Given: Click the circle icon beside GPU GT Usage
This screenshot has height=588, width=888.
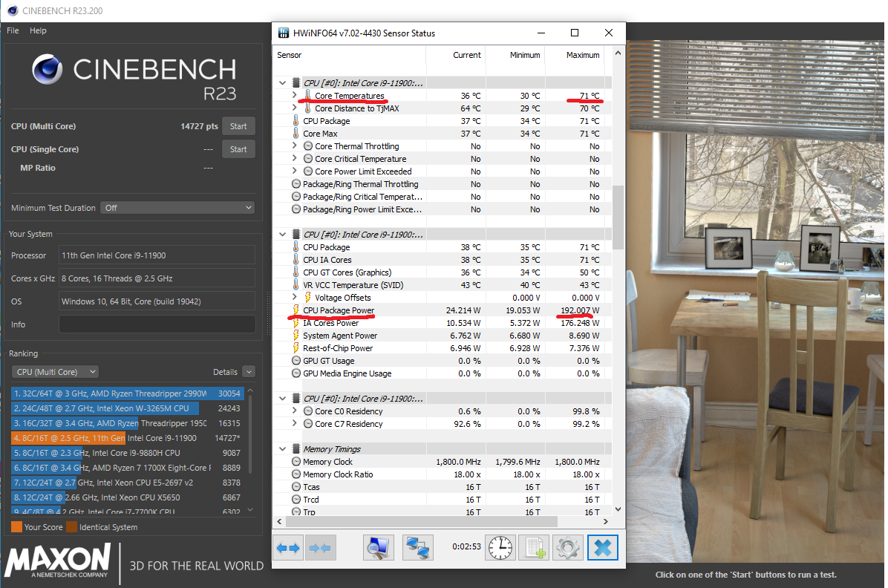Looking at the screenshot, I should [296, 361].
